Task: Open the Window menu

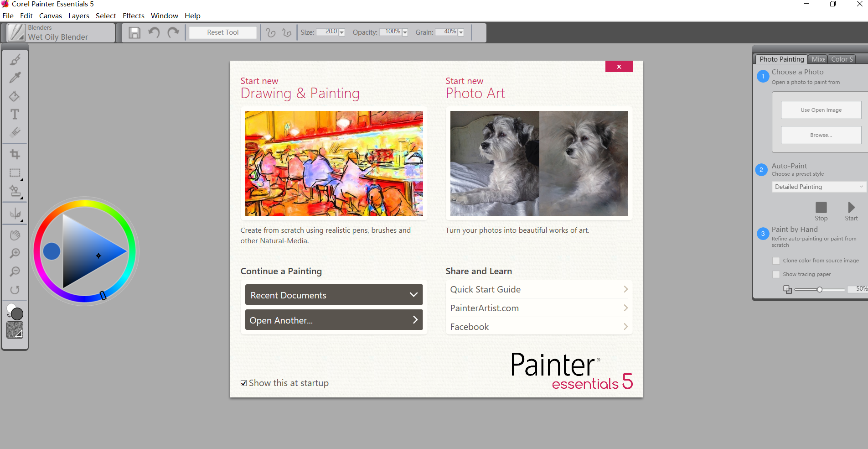Action: (x=165, y=16)
